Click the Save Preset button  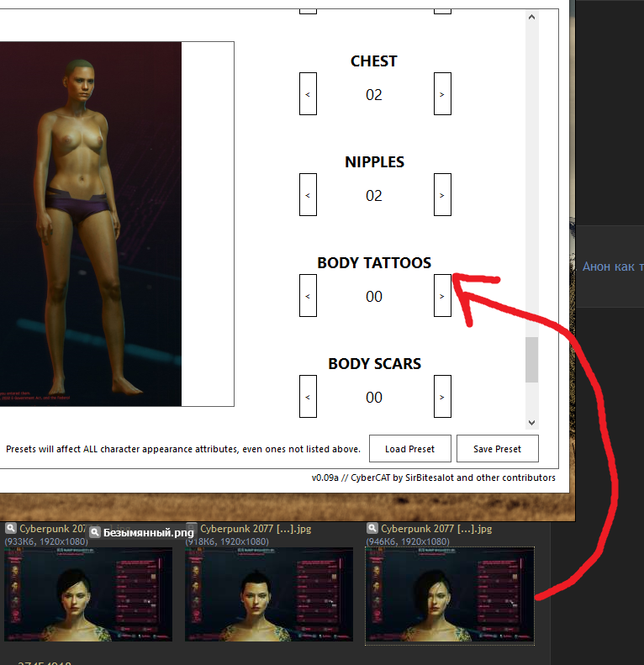pyautogui.click(x=497, y=449)
